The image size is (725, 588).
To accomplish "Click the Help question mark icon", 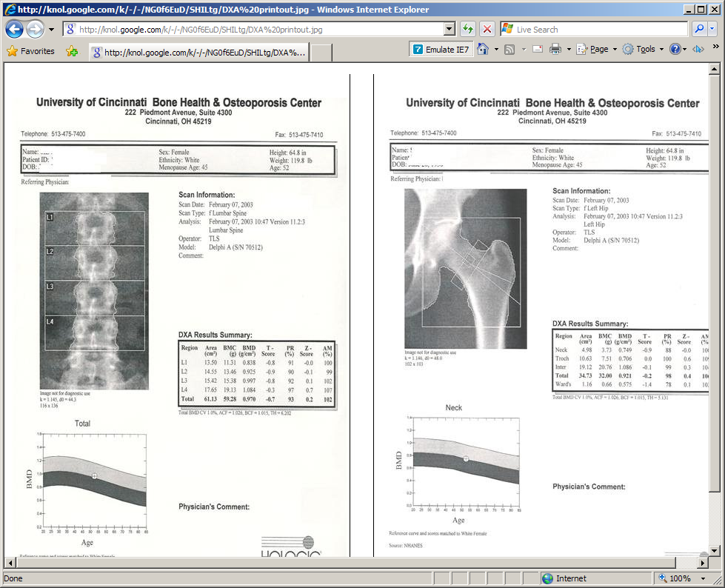I will [675, 49].
